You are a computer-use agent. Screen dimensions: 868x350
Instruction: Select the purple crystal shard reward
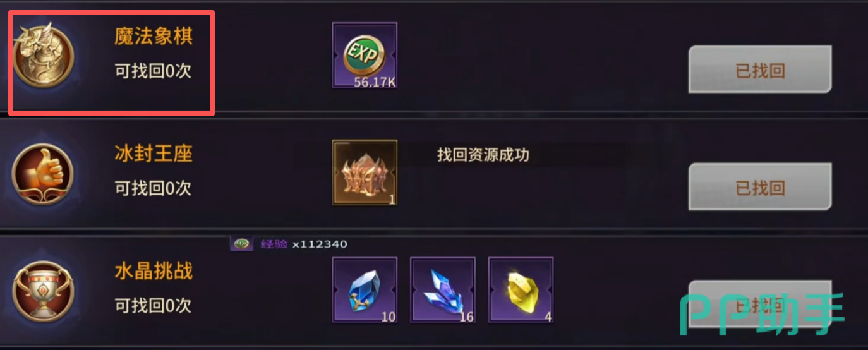click(x=443, y=290)
